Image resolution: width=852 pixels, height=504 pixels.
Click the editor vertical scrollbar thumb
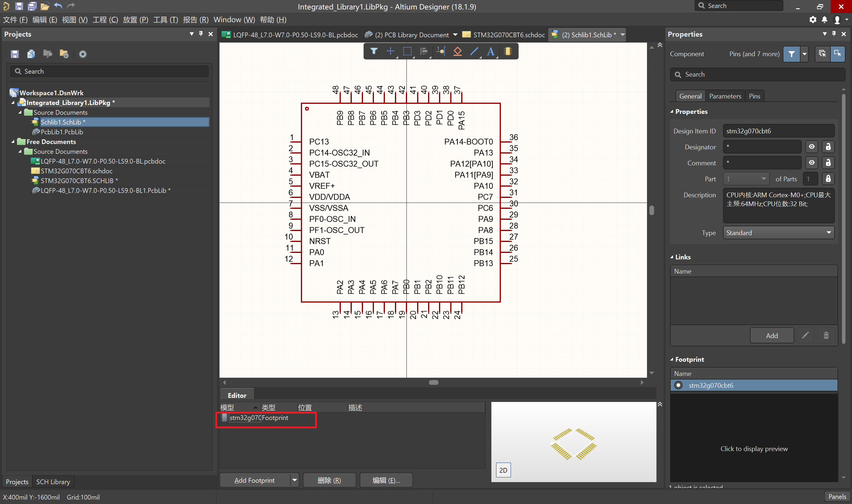point(652,210)
